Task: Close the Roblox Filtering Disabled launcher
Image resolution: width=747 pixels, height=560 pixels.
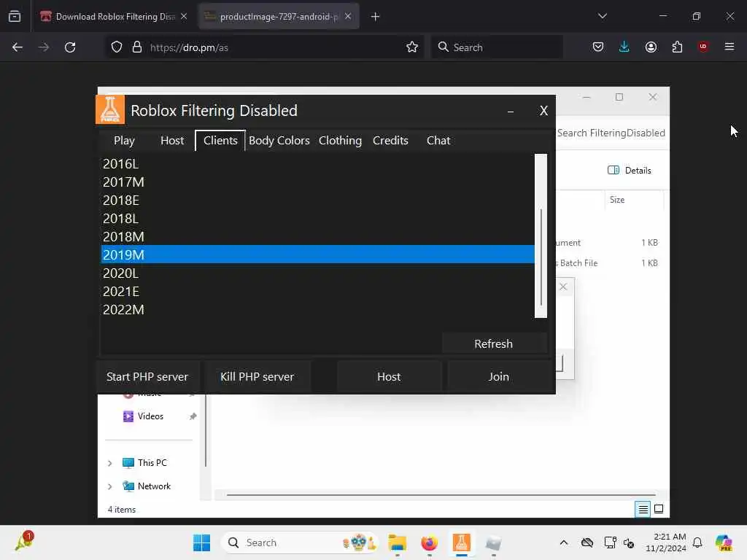Action: click(543, 111)
